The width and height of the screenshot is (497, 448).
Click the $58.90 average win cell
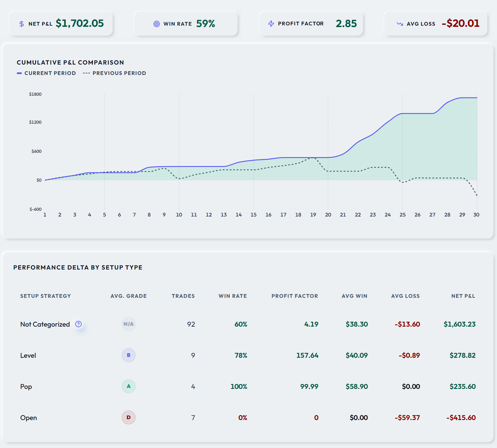[357, 387]
